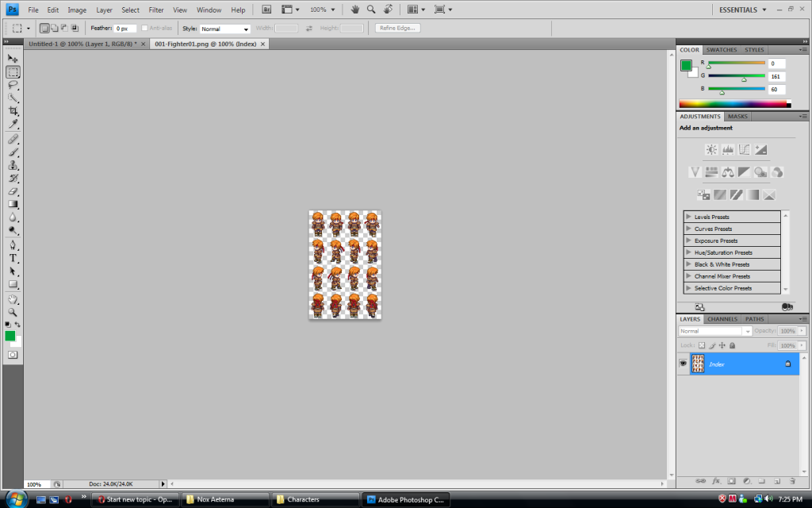The image size is (812, 508).
Task: Select the Brush tool
Action: 13,152
